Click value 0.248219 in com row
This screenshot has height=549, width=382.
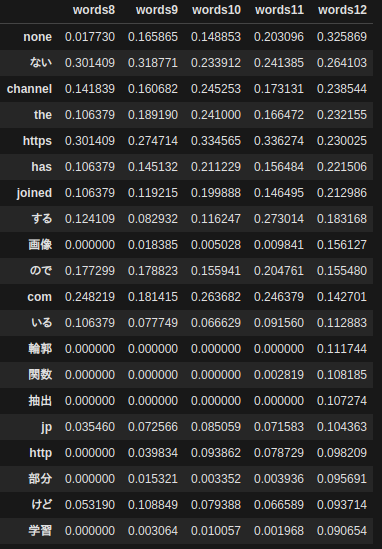coord(90,297)
